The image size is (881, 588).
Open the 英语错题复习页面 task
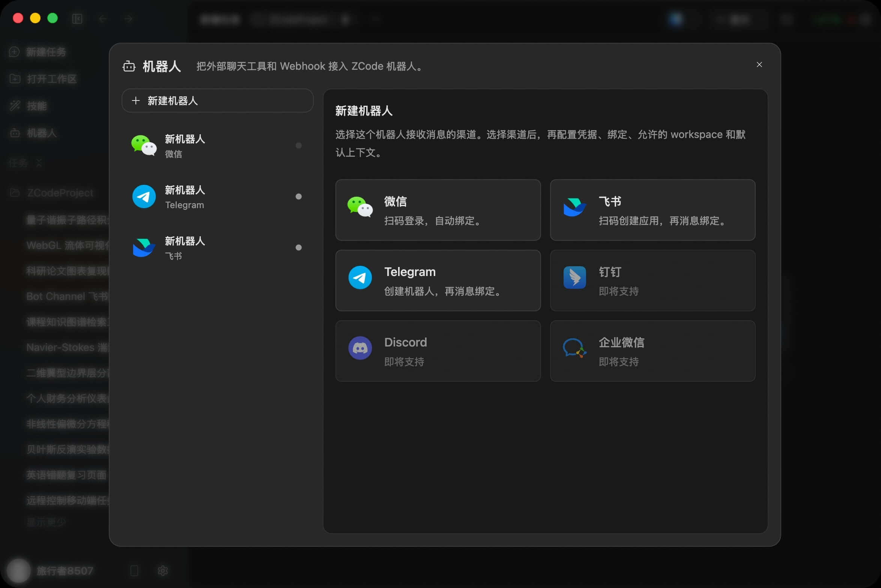click(x=66, y=475)
